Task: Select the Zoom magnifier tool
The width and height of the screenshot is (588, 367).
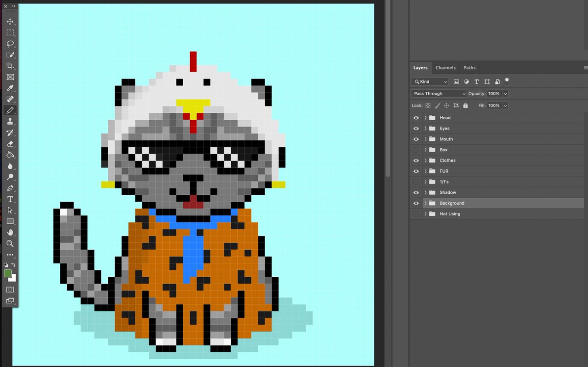Action: point(10,243)
